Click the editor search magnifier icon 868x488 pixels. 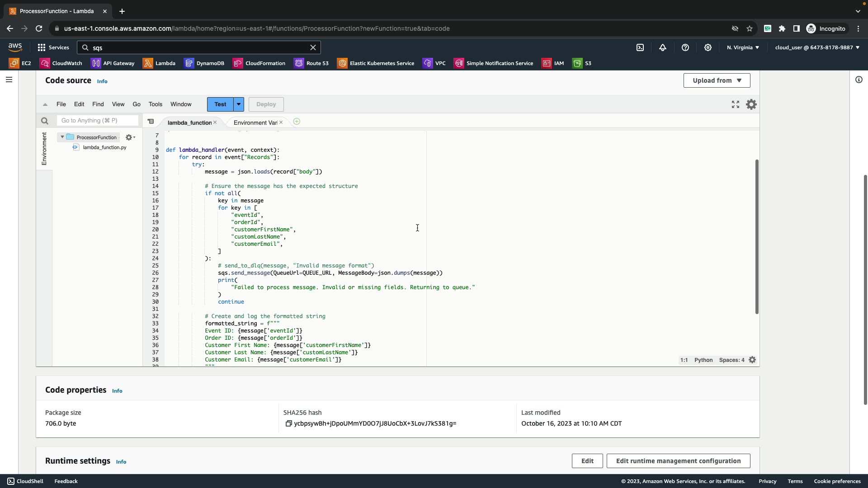(44, 121)
